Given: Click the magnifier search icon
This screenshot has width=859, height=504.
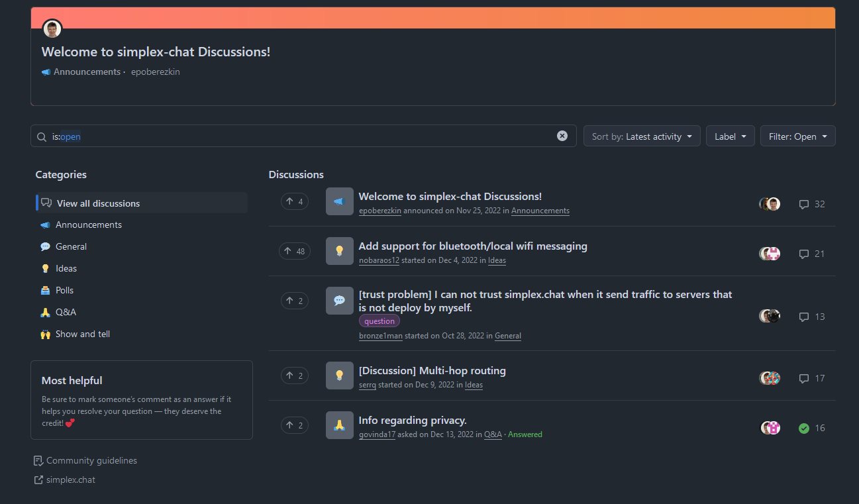Looking at the screenshot, I should coord(42,136).
